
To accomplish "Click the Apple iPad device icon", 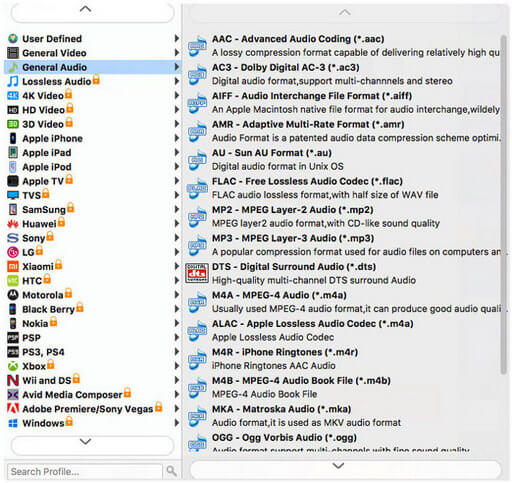I will point(13,153).
